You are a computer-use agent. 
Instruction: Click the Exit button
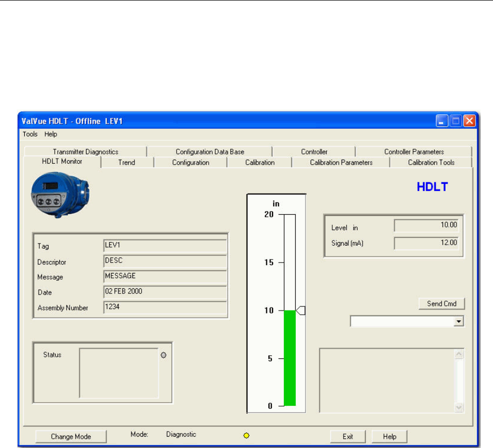click(348, 436)
